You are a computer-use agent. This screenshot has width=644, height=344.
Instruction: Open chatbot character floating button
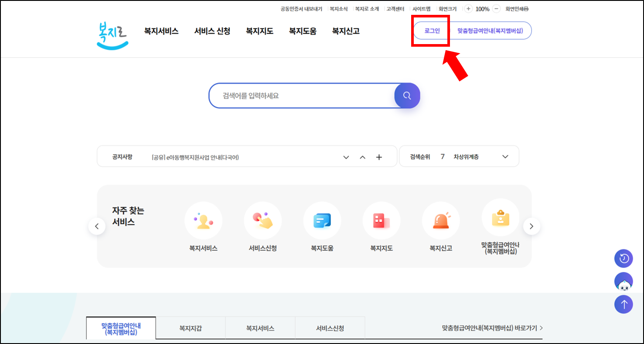coord(624,282)
